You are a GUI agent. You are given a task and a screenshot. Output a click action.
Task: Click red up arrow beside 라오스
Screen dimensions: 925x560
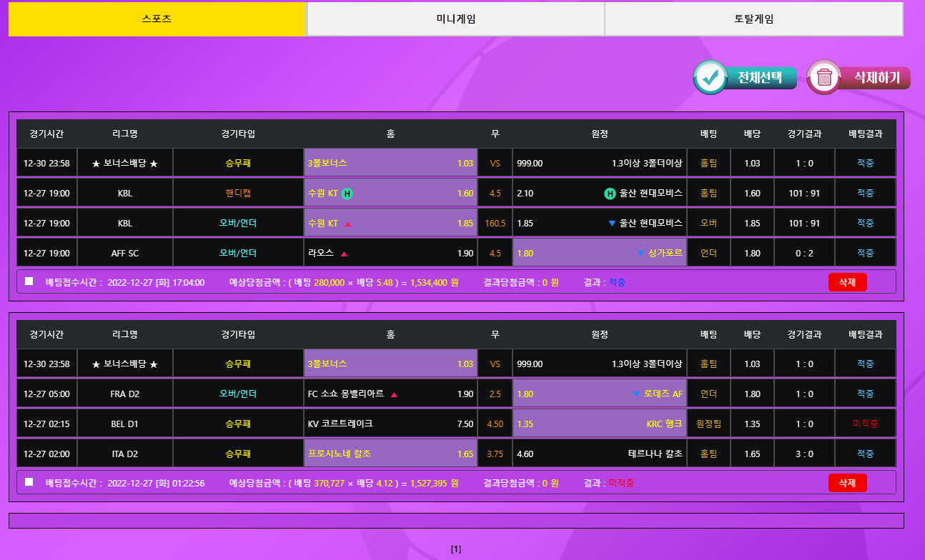point(344,254)
